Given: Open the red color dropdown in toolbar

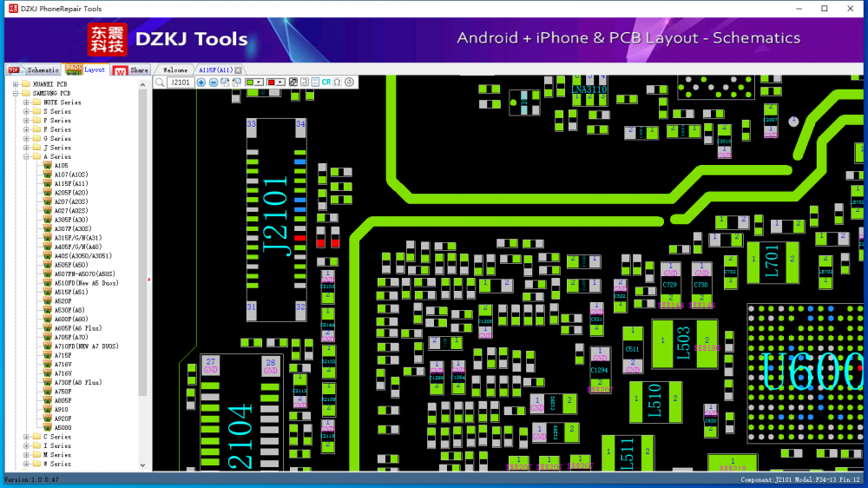Looking at the screenshot, I should pyautogui.click(x=281, y=82).
